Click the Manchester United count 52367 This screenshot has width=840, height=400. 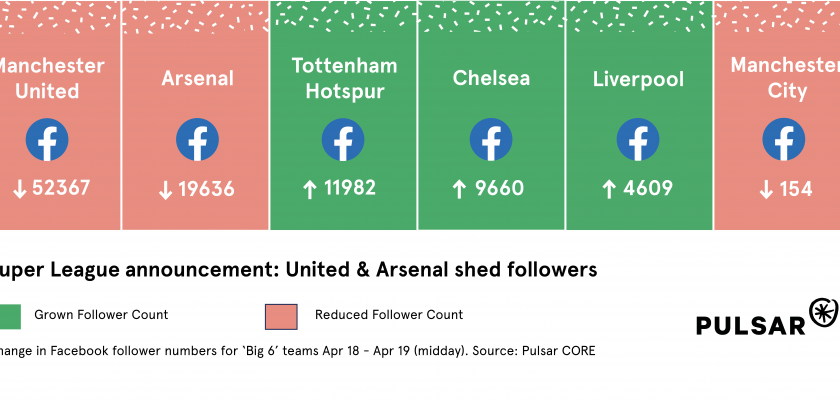tap(58, 189)
